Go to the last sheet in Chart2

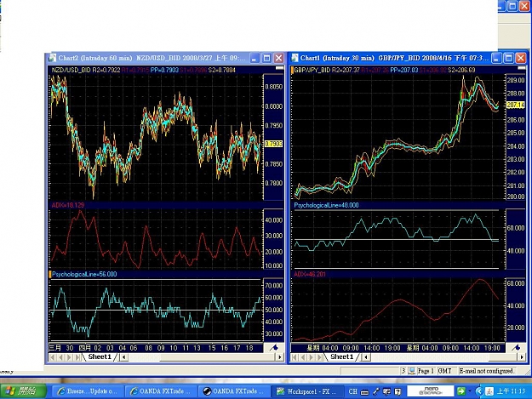tap(77, 357)
